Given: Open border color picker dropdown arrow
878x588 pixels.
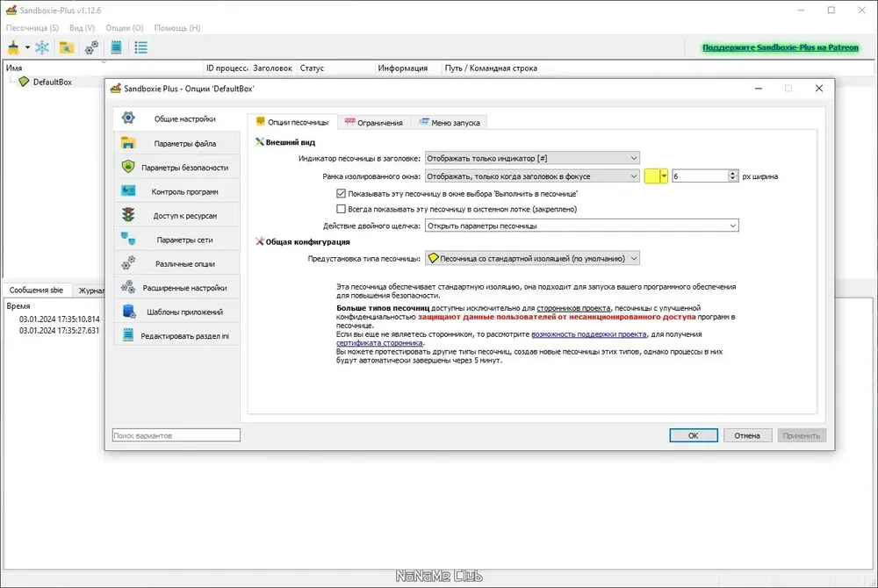Looking at the screenshot, I should pyautogui.click(x=664, y=176).
